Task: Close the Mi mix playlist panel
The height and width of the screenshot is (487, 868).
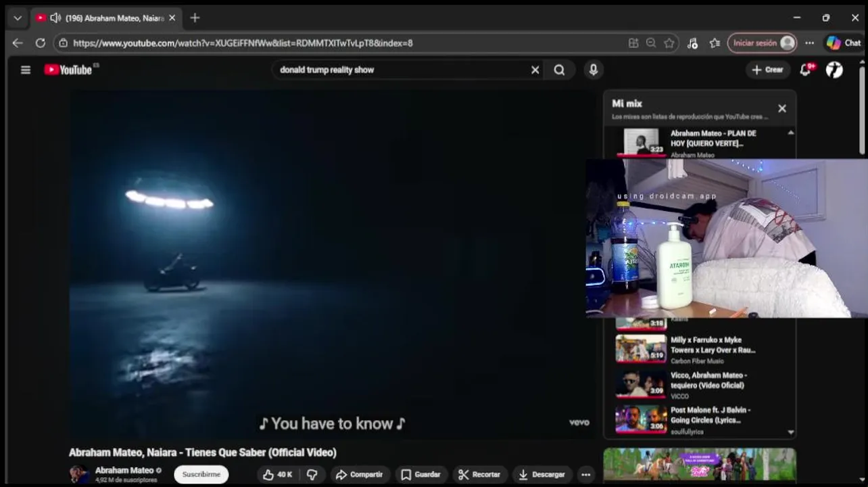Action: pos(782,108)
